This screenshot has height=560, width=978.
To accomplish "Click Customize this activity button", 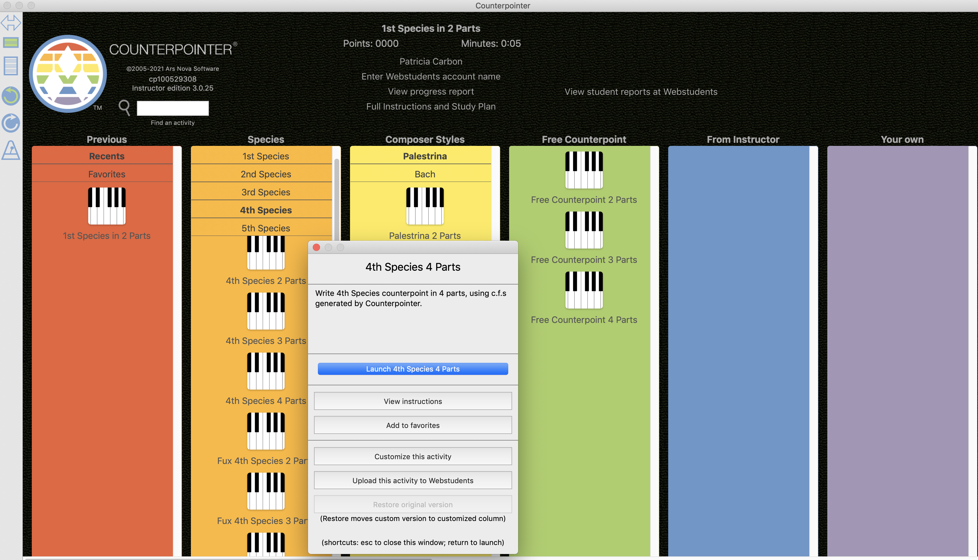I will [x=413, y=456].
